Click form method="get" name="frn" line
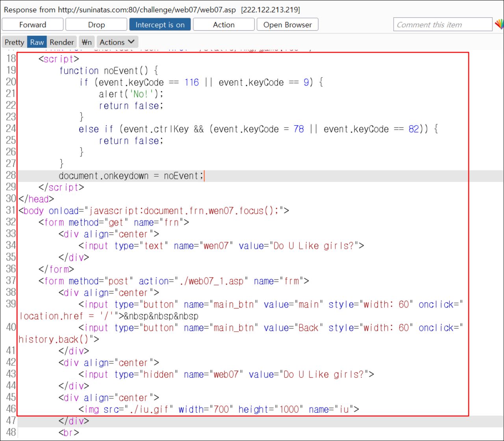 pyautogui.click(x=114, y=223)
